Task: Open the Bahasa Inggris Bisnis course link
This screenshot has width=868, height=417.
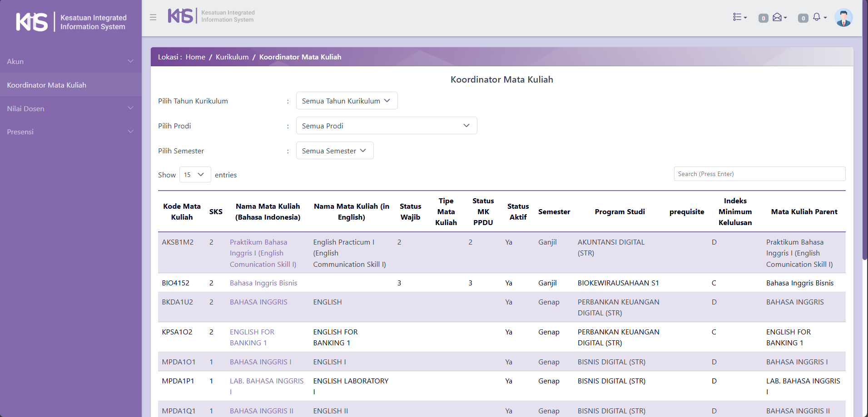Action: point(263,283)
